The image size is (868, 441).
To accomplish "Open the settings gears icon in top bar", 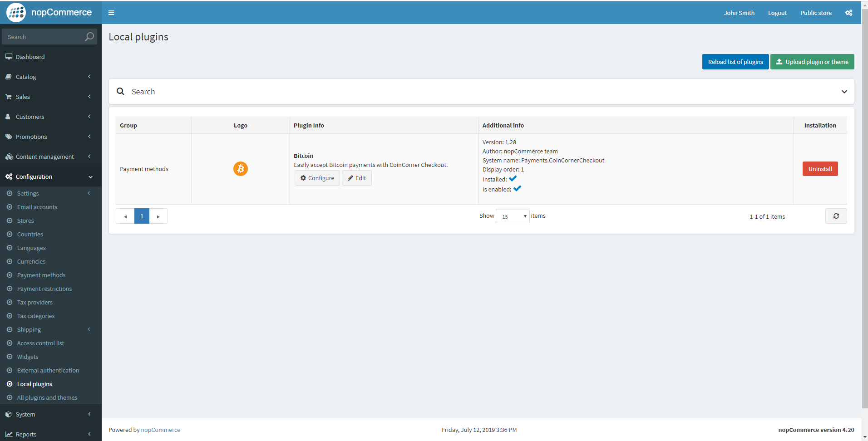I will 848,13.
